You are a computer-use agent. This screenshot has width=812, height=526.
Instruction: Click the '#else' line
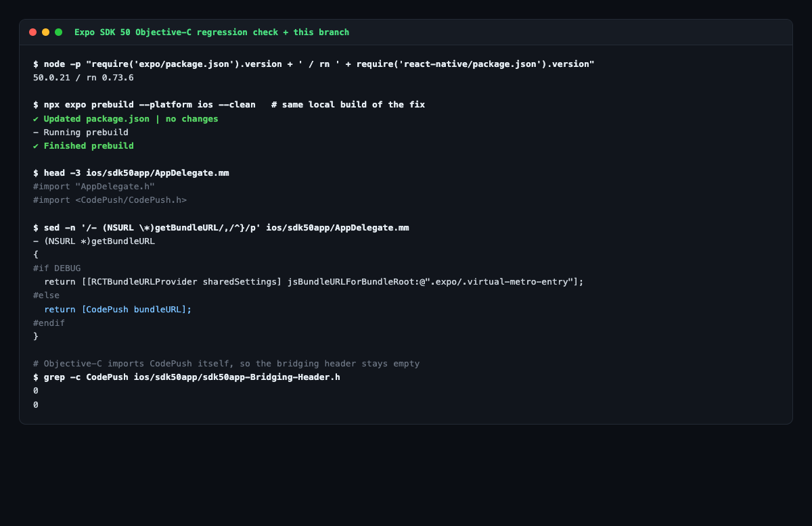pos(46,295)
